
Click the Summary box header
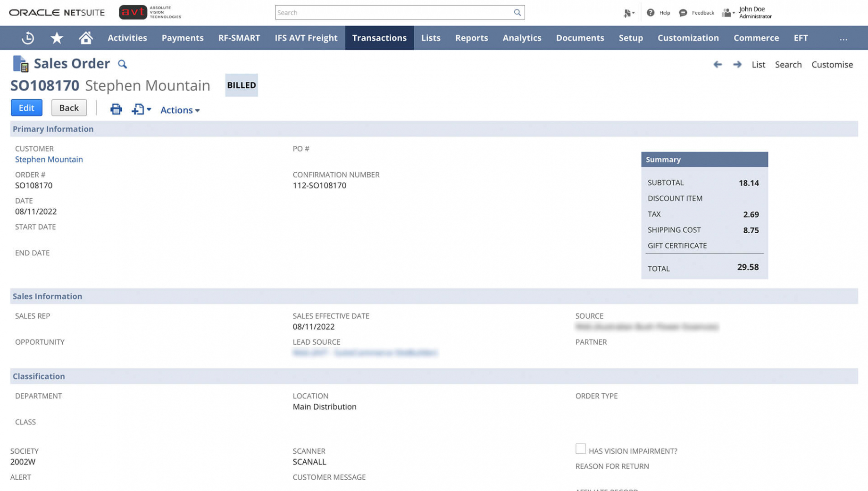point(704,160)
